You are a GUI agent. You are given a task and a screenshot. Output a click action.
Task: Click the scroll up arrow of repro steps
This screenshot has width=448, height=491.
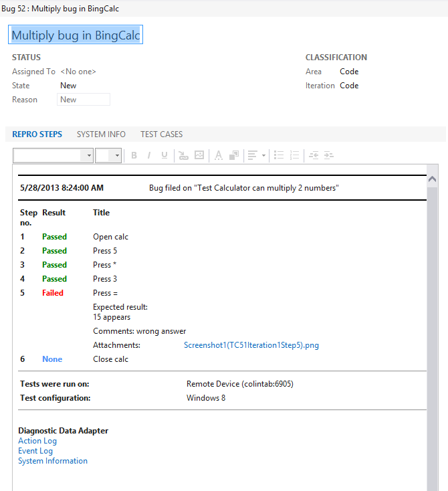point(433,179)
